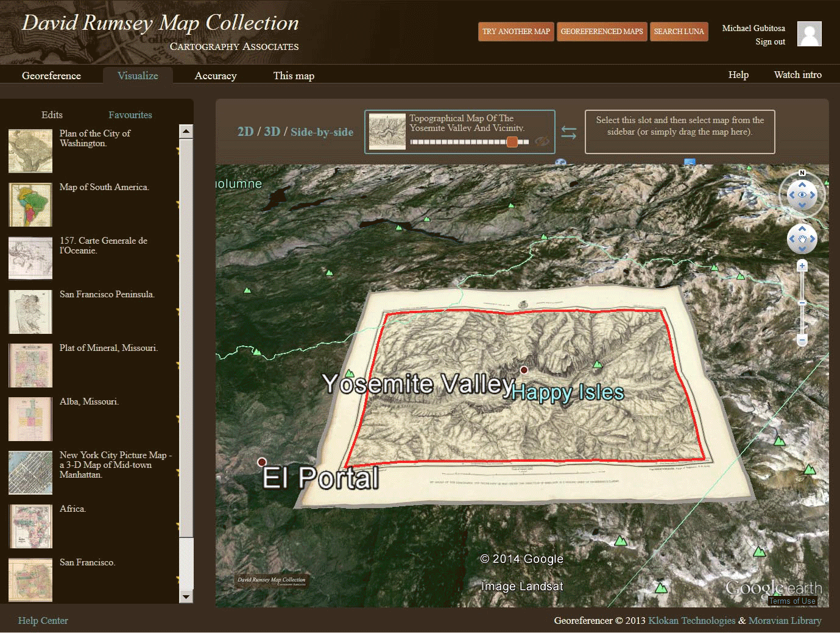Click the look-up arrow on the eye compass
Image resolution: width=840 pixels, height=633 pixels.
point(802,185)
